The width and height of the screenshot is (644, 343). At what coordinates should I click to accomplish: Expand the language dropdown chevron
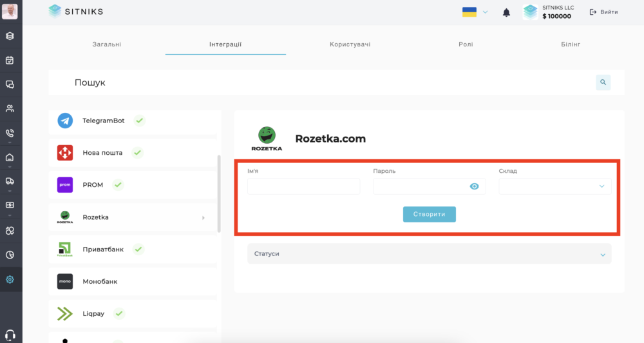coord(485,12)
